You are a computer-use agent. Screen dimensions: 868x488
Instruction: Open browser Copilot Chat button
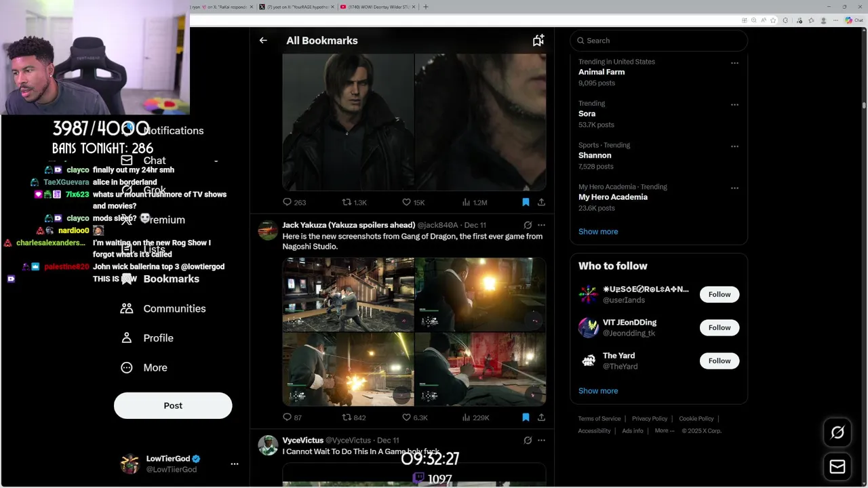[x=854, y=20]
